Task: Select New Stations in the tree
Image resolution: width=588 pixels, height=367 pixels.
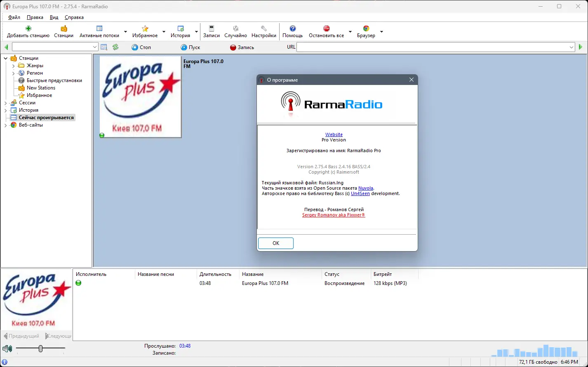Action: click(41, 88)
